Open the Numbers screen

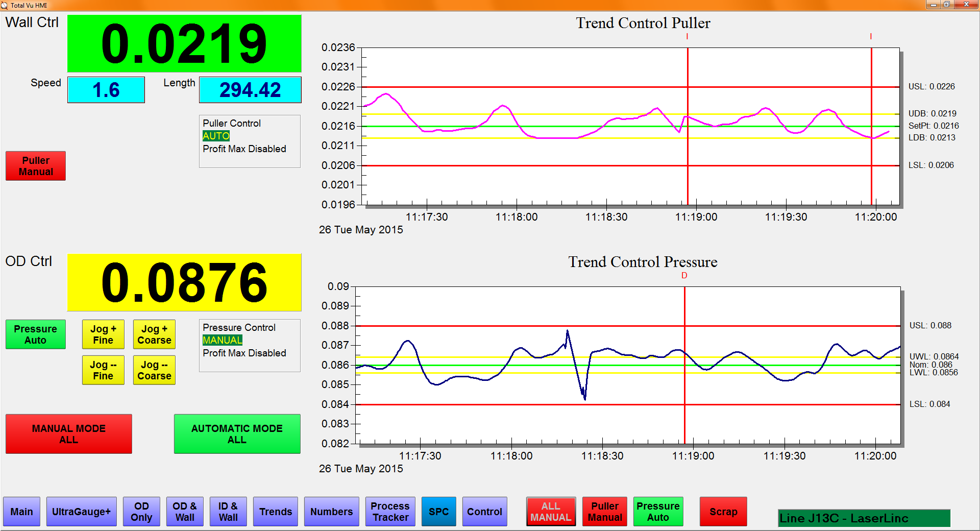(x=331, y=512)
